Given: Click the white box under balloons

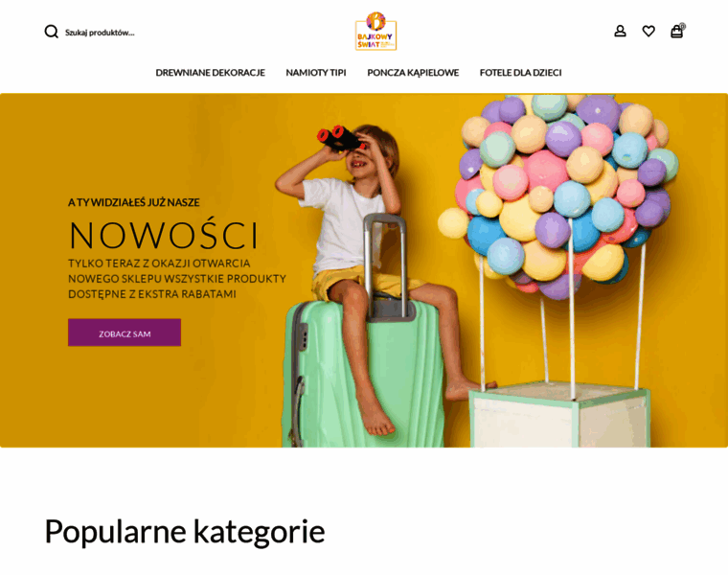Looking at the screenshot, I should click(559, 416).
